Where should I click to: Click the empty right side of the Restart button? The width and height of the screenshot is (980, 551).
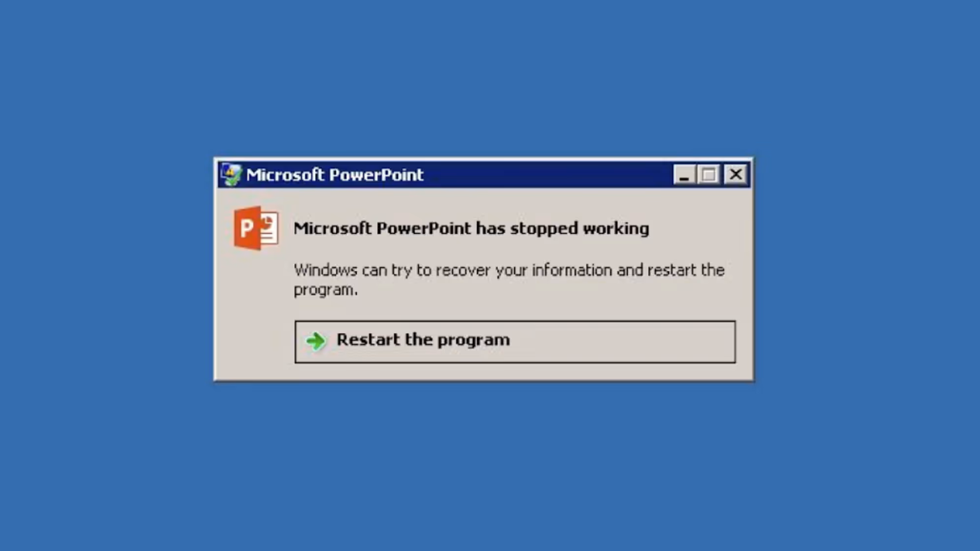[622, 342]
